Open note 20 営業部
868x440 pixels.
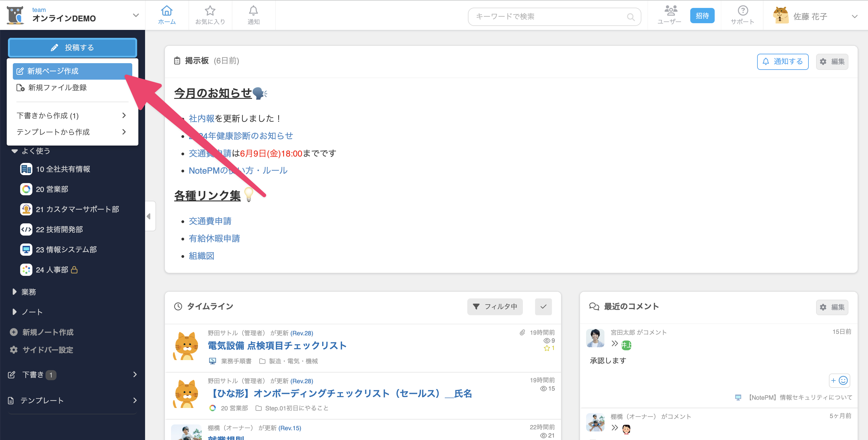point(44,189)
